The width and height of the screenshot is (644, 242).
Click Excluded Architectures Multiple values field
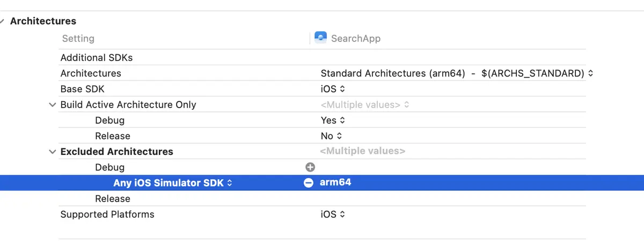[362, 152]
